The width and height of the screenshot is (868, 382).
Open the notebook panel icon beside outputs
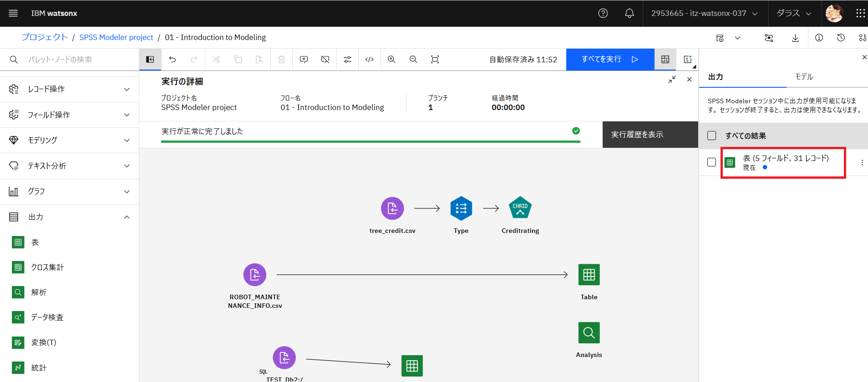(687, 60)
